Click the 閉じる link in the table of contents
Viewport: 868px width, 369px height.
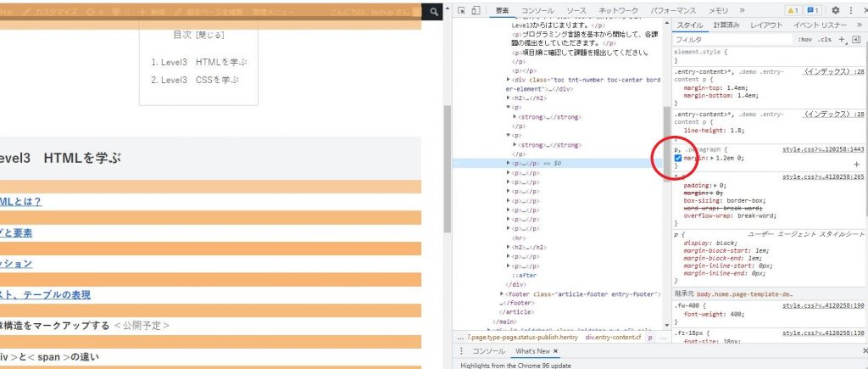coord(210,35)
